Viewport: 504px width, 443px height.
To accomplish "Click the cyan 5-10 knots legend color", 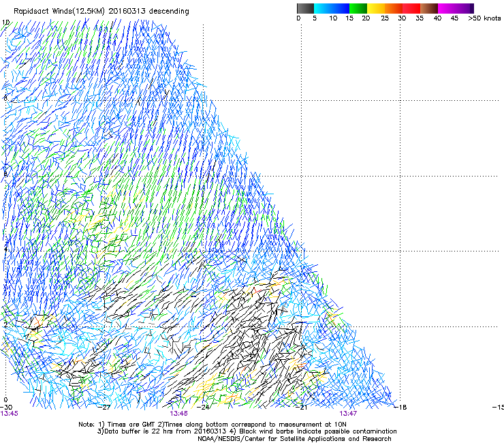I will tap(323, 8).
